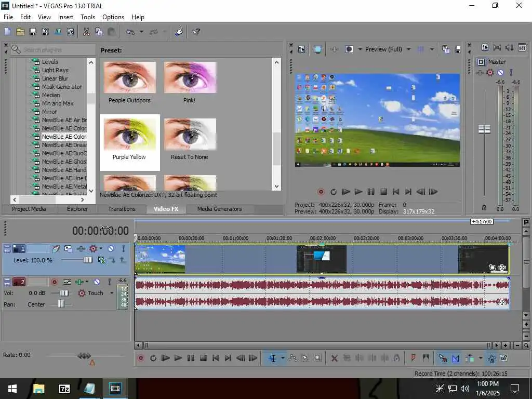The width and height of the screenshot is (532, 399).
Task: Open the Tools menu
Action: [87, 17]
